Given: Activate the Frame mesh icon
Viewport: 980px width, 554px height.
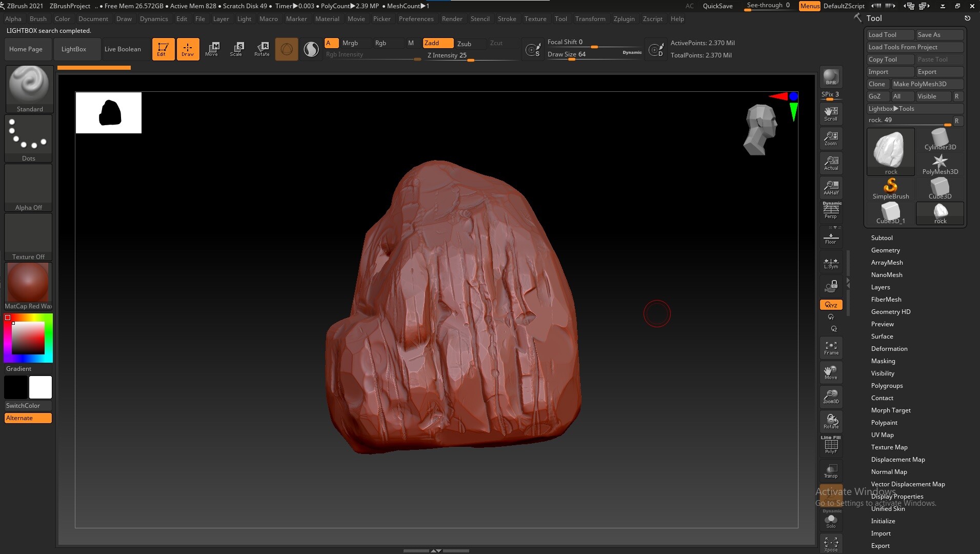Looking at the screenshot, I should (x=830, y=347).
